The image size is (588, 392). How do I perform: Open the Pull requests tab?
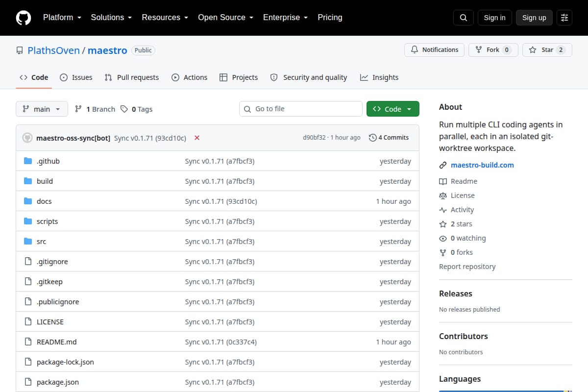tap(132, 77)
